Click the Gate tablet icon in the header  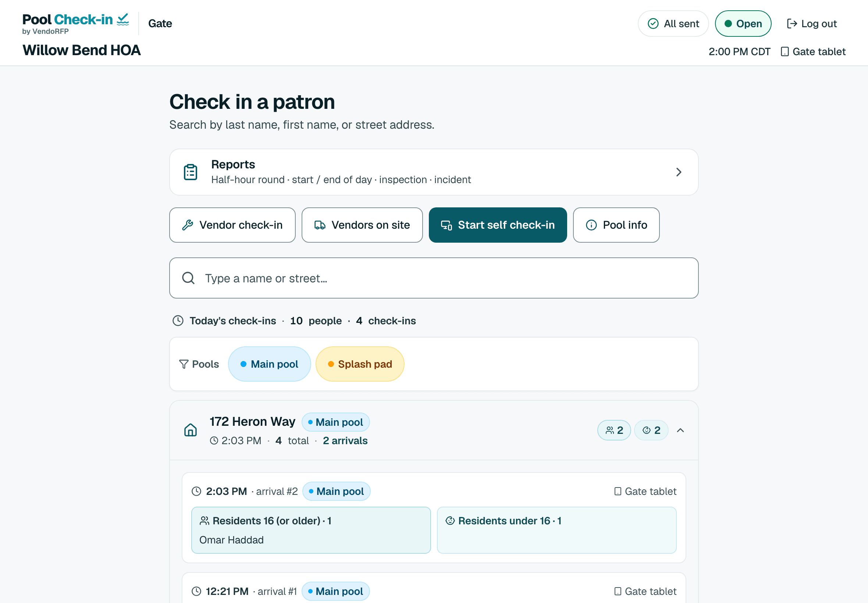point(785,52)
